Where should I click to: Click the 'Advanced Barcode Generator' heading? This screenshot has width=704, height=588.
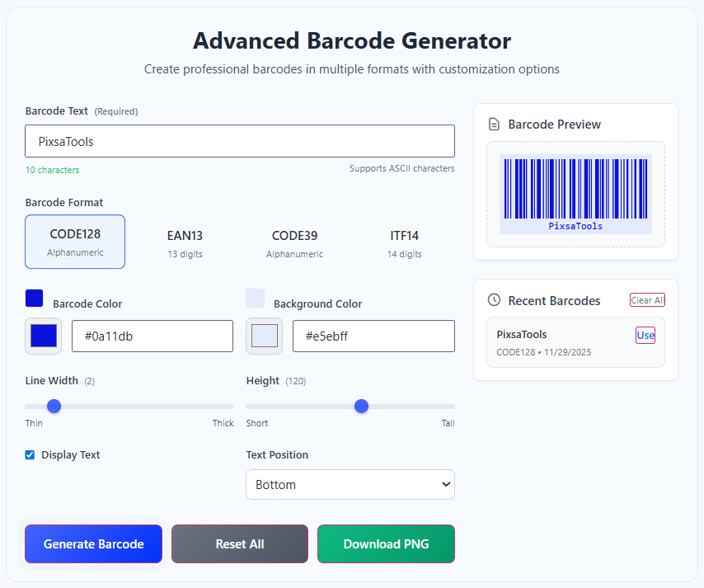(352, 41)
